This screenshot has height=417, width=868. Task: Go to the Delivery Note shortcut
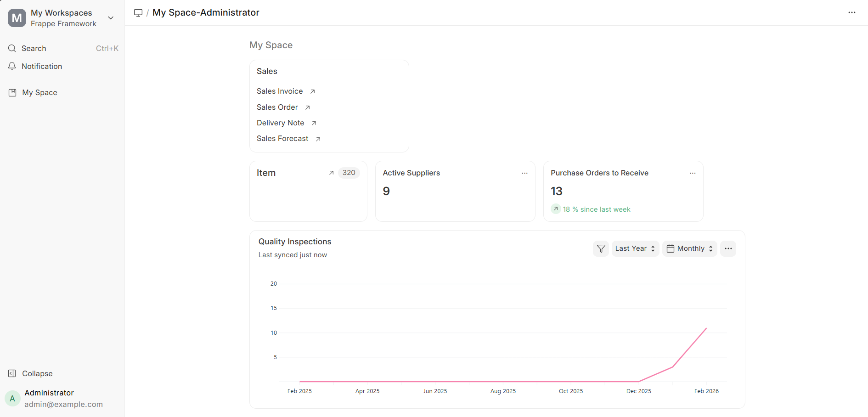[280, 123]
